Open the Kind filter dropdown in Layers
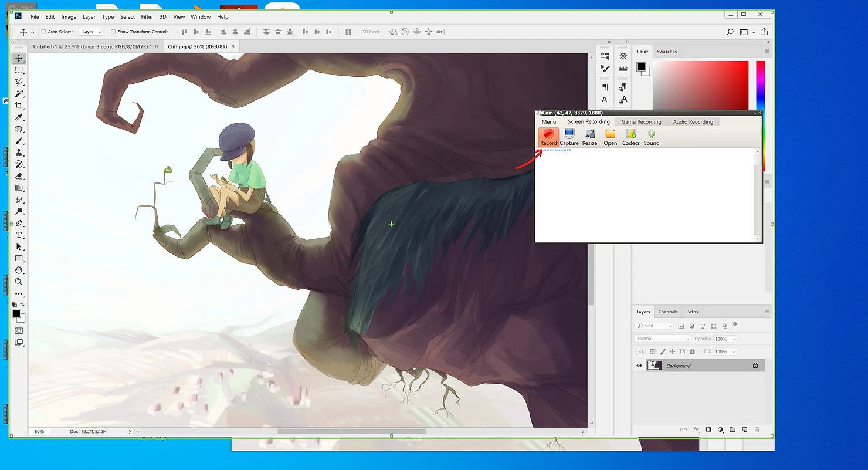This screenshot has width=868, height=470. click(x=655, y=326)
